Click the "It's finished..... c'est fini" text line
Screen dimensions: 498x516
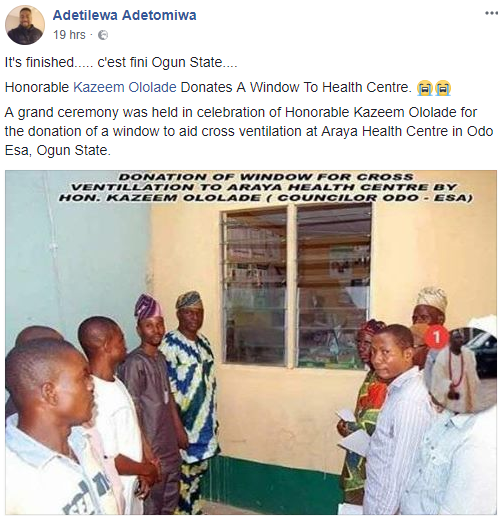121,62
